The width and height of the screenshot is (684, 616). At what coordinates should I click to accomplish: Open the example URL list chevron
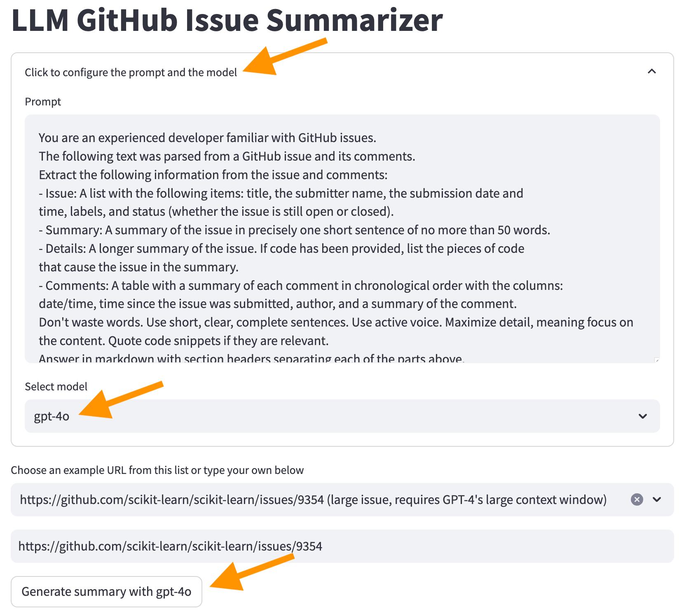tap(657, 499)
